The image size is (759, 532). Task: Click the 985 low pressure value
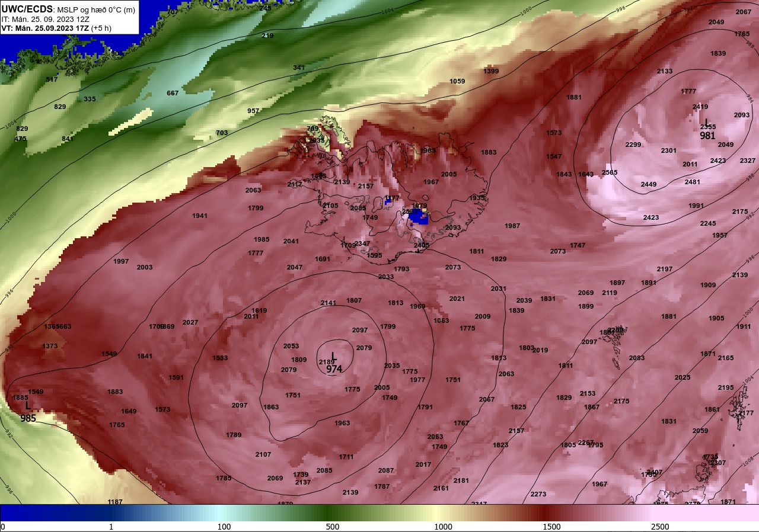pos(28,418)
